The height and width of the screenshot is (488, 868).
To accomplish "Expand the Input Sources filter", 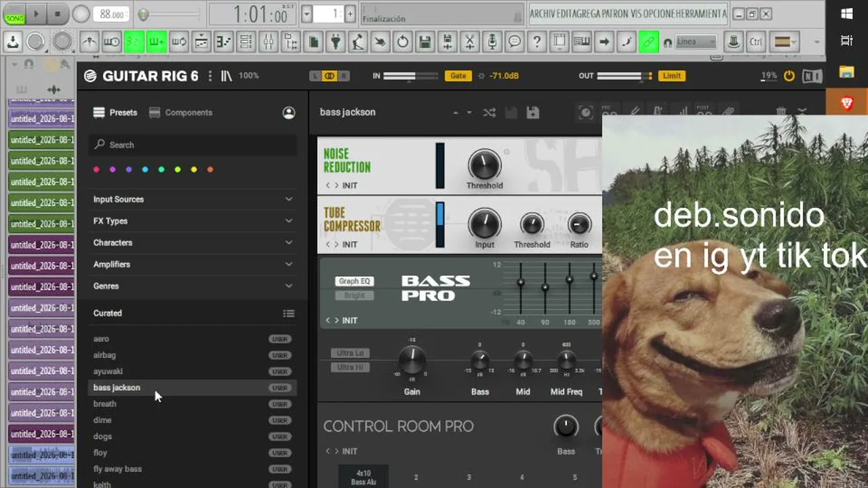I will point(193,199).
